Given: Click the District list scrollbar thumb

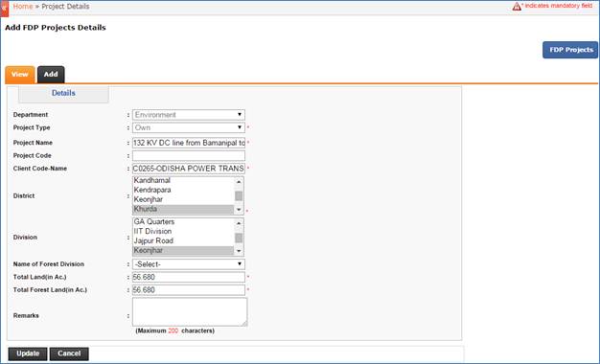Looking at the screenshot, I should coord(239,195).
